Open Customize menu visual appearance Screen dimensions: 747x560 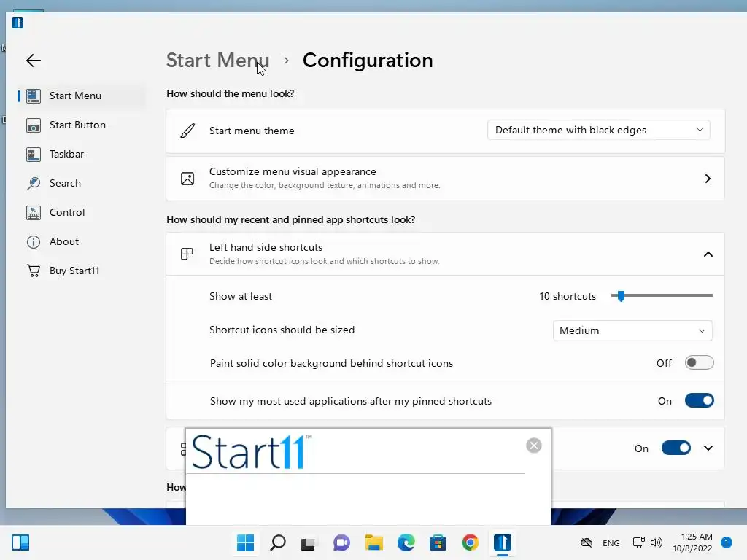pos(445,179)
